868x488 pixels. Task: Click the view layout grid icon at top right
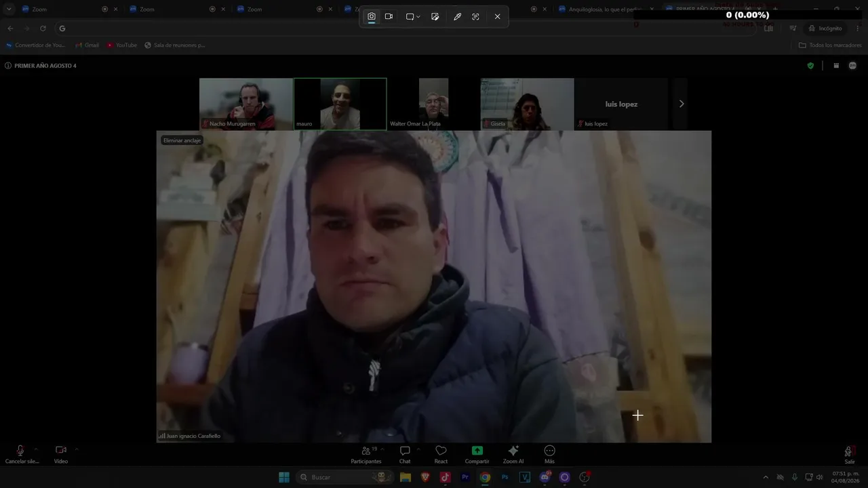[836, 66]
